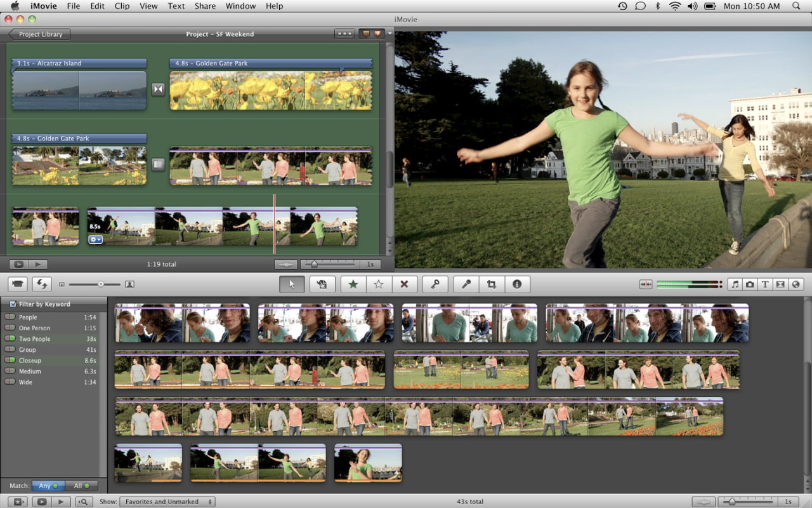Open the voiceover microphone tool
This screenshot has height=508, width=812.
click(x=466, y=284)
